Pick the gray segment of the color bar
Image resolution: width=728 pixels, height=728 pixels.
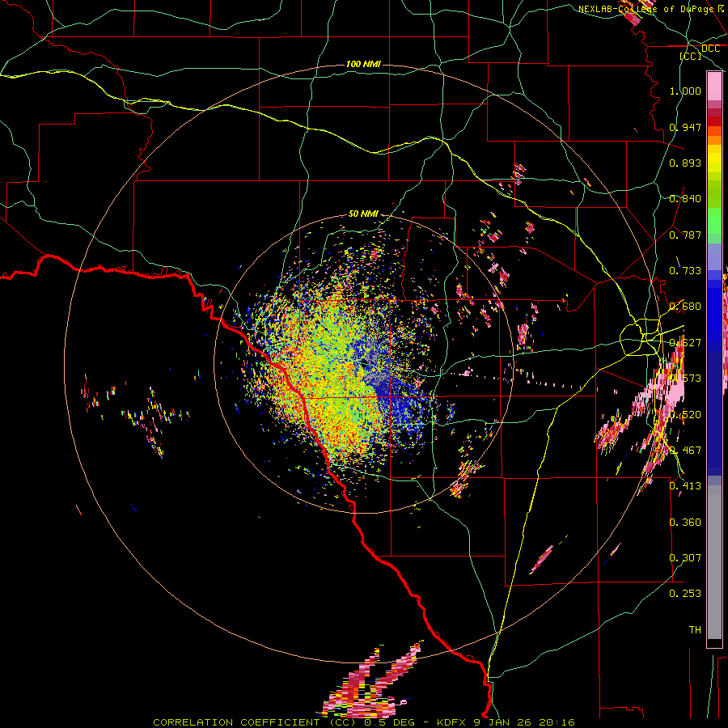pos(714,562)
